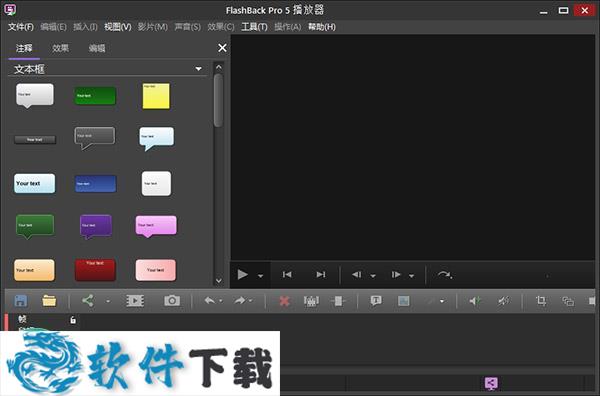
Task: Take a snapshot with the camera icon
Action: 172,301
